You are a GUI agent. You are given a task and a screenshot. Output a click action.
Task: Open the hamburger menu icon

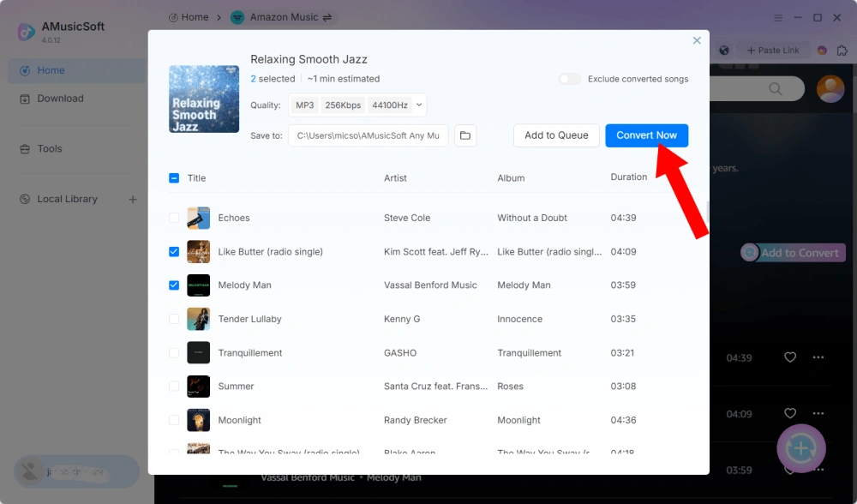pos(778,17)
